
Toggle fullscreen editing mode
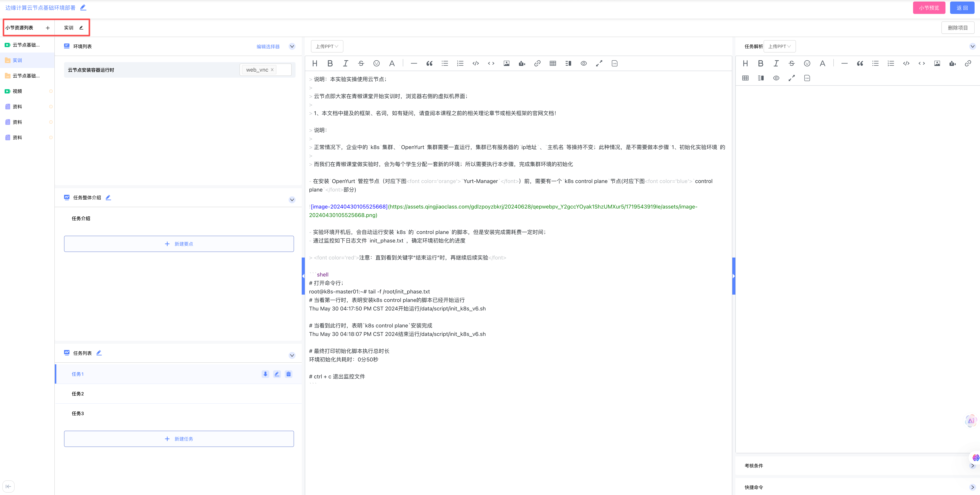599,63
